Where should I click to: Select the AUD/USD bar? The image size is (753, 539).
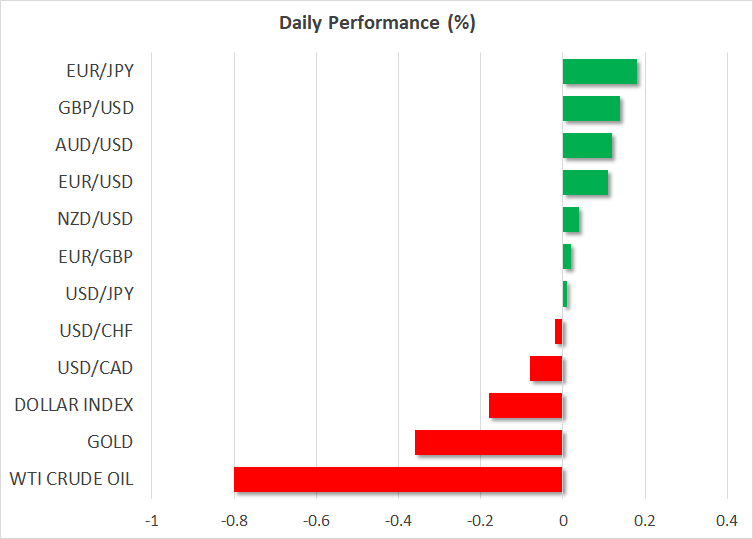[587, 145]
